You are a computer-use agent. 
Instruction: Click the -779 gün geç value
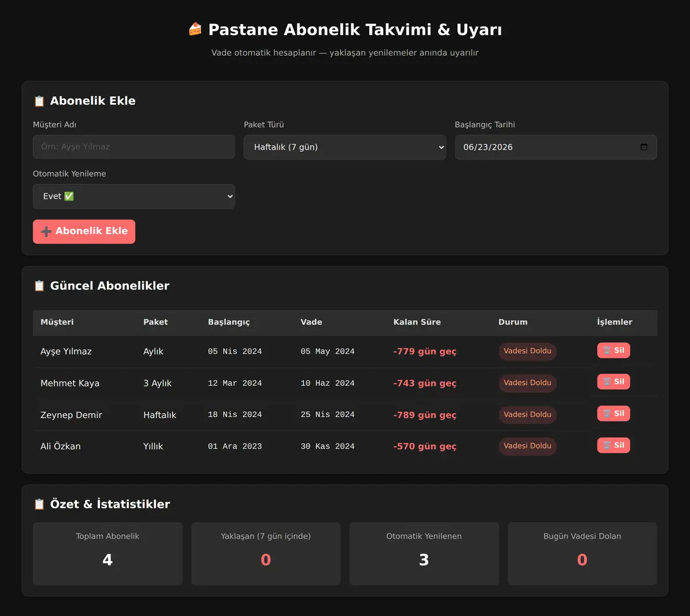[425, 351]
